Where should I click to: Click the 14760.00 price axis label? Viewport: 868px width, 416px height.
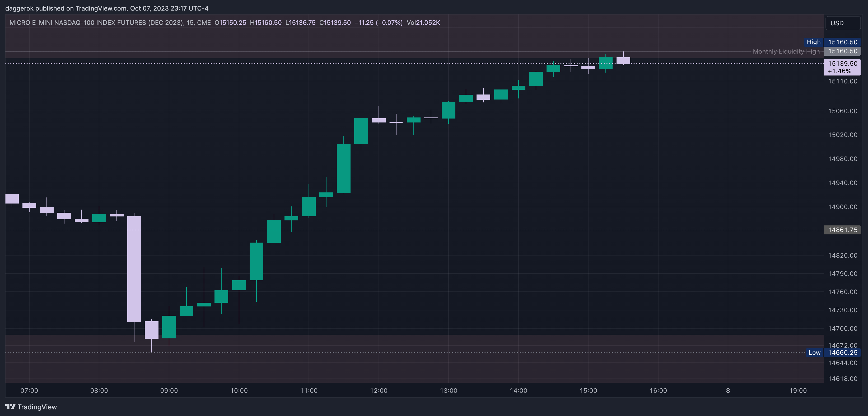point(842,292)
